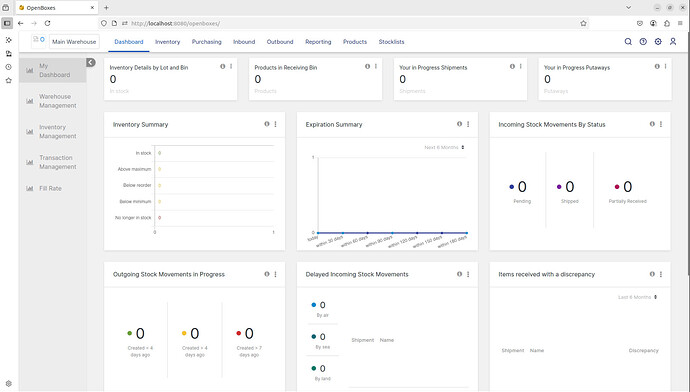The height and width of the screenshot is (392, 690).
Task: Collapse the dashboard sidebar arrow
Action: [x=91, y=62]
